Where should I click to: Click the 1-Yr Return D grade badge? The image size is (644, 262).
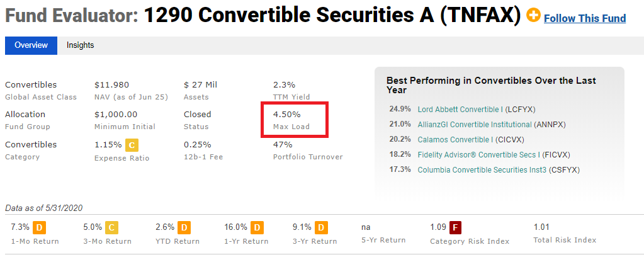(x=257, y=227)
